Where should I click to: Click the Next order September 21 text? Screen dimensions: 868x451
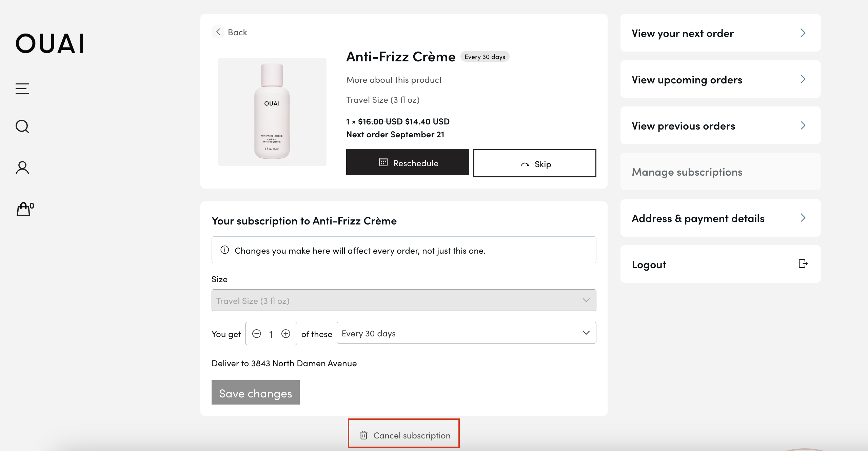(395, 134)
